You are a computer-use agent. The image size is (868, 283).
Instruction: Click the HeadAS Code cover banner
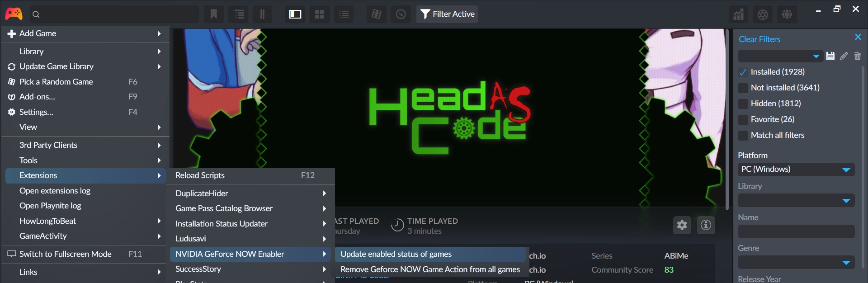(450, 118)
